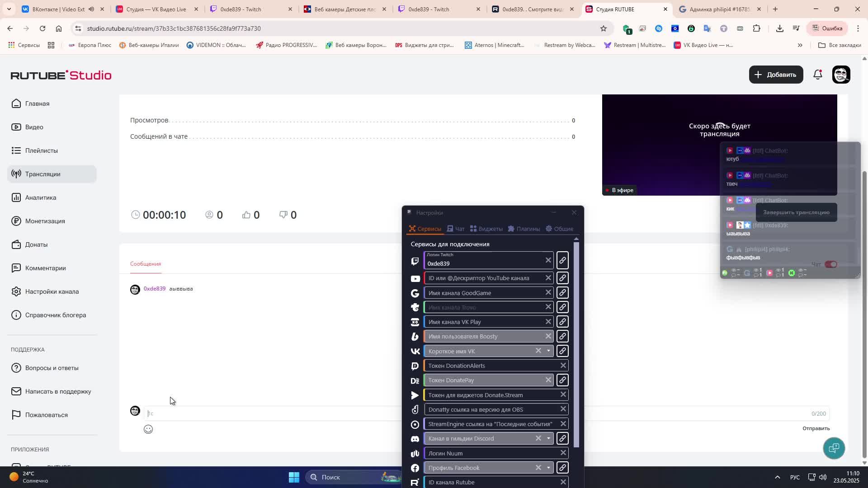Expand the bookmarks bar overflow chevron
Image resolution: width=868 pixels, height=488 pixels.
coord(800,45)
